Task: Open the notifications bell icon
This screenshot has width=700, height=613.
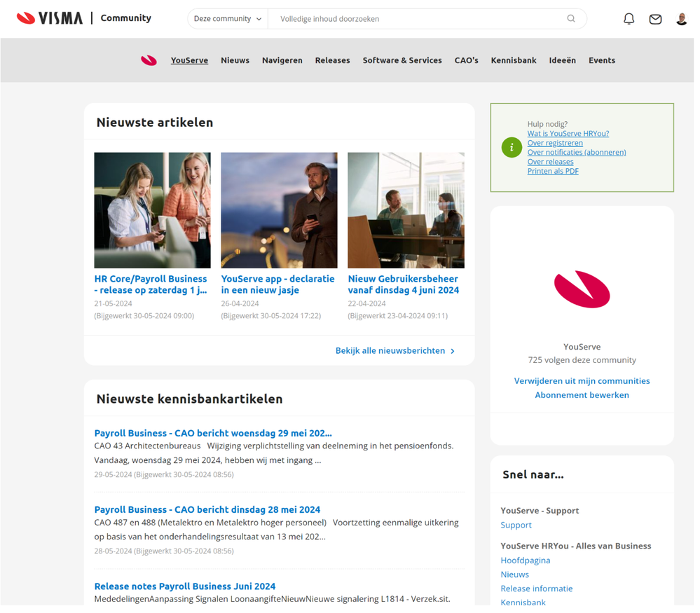Action: point(629,19)
